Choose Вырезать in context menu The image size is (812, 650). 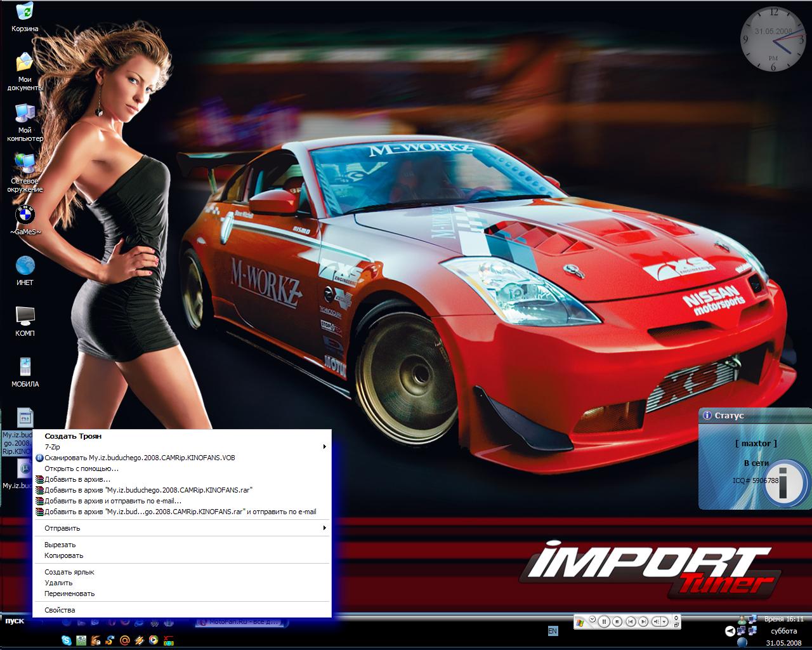click(182, 545)
